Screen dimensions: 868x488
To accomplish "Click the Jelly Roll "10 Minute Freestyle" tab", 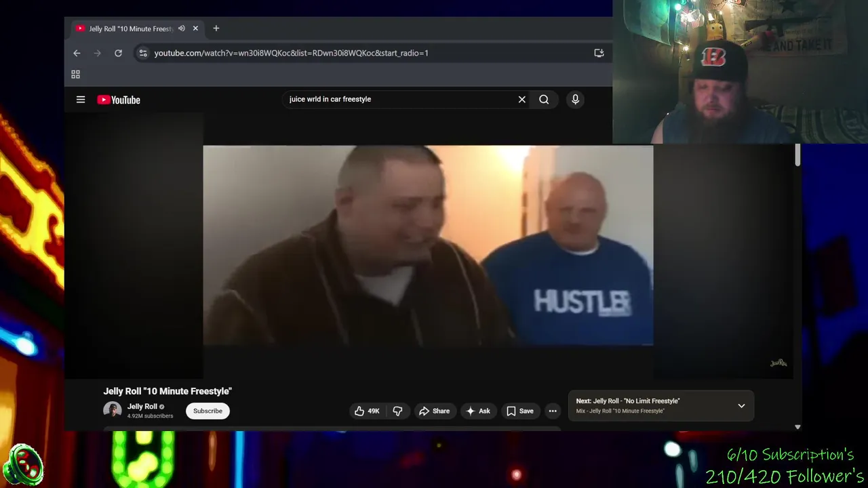I will [138, 28].
